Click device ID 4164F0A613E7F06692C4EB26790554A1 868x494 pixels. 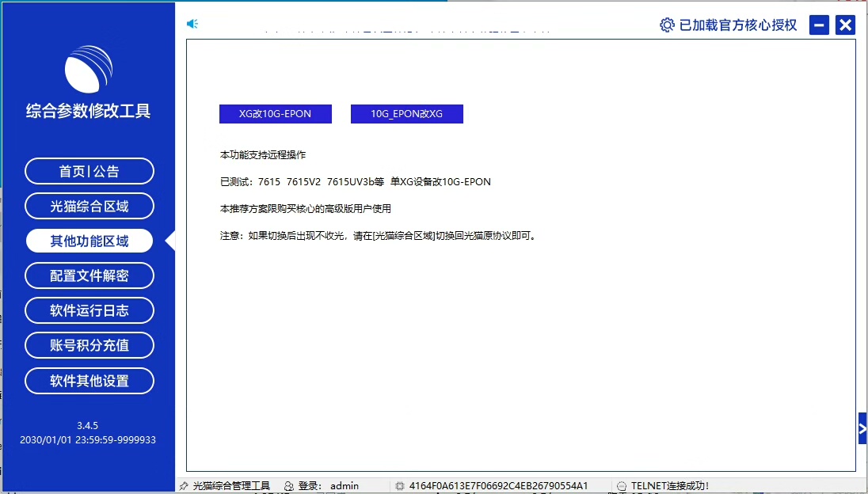point(498,486)
